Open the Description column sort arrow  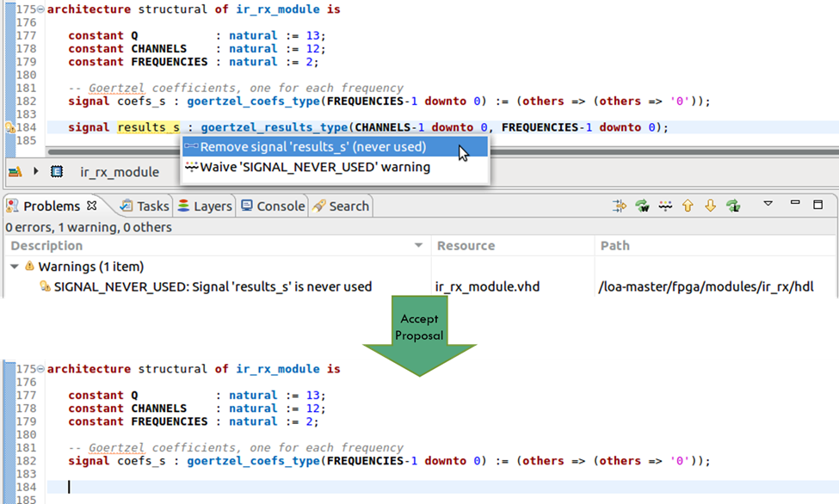(x=418, y=246)
